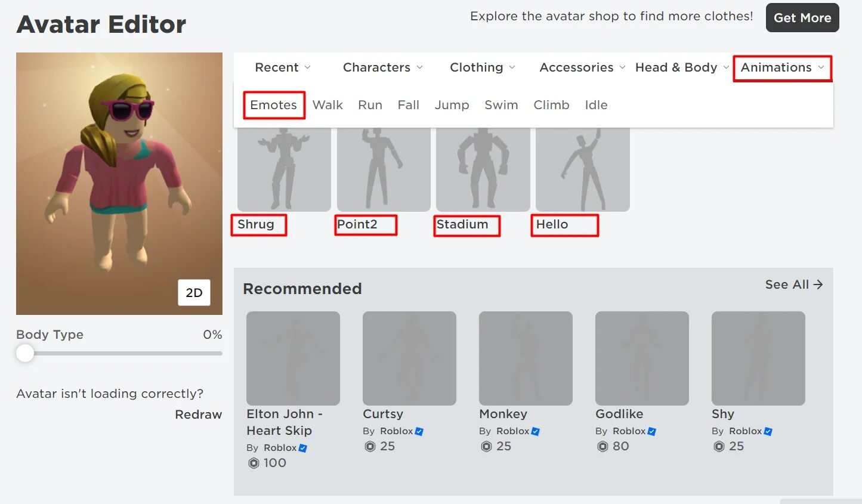Open See All recommended items
The image size is (862, 504).
click(x=794, y=285)
